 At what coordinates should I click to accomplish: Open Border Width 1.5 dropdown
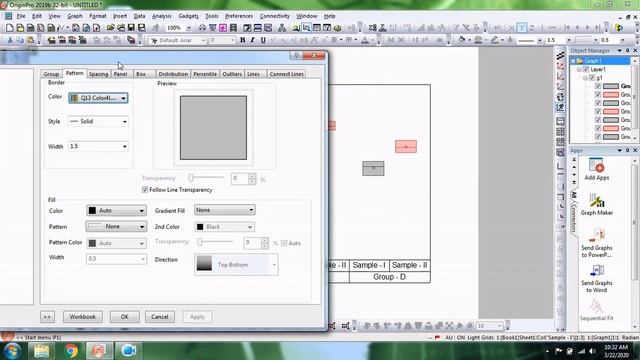tap(98, 146)
